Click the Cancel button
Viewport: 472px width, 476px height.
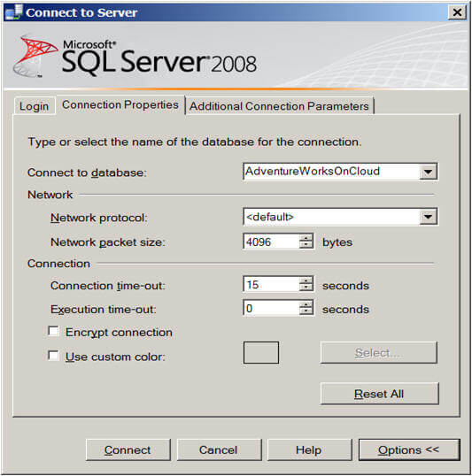coord(219,449)
